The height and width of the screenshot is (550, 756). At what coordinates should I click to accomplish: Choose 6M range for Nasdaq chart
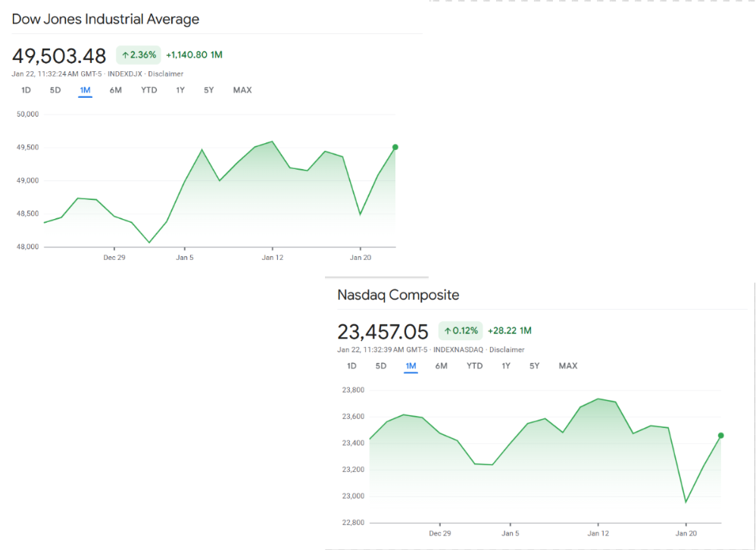tap(441, 366)
